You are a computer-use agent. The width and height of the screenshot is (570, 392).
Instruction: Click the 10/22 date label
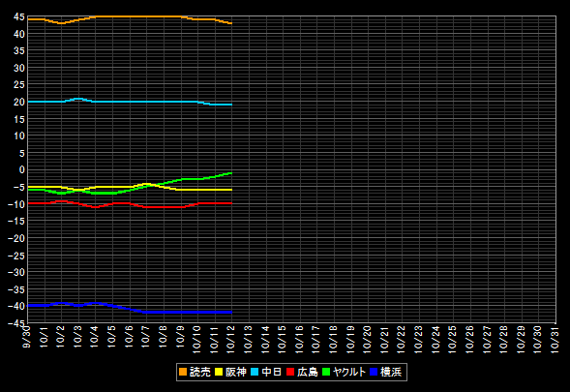(x=401, y=339)
